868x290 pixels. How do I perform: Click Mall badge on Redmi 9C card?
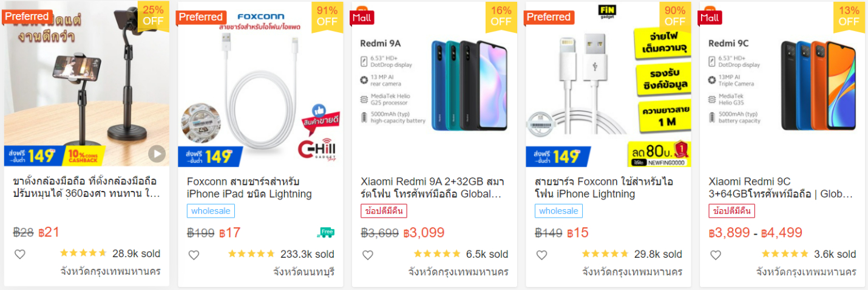pos(710,16)
